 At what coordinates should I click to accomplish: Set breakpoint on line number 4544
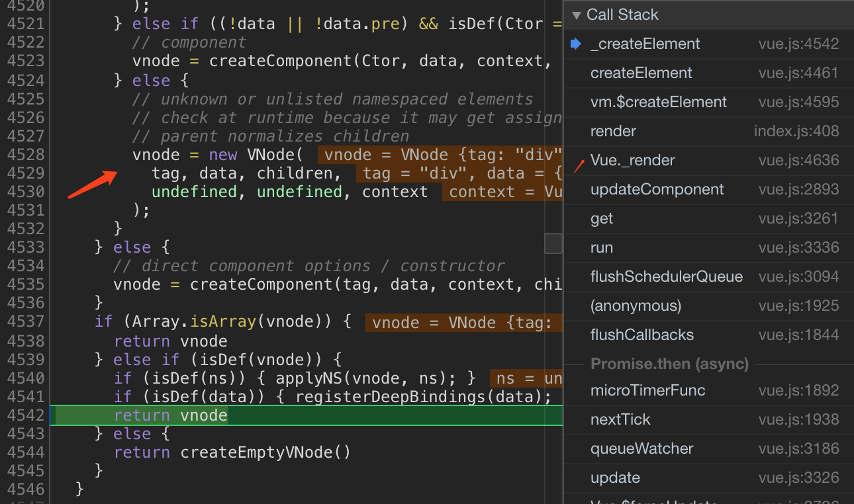coord(25,452)
